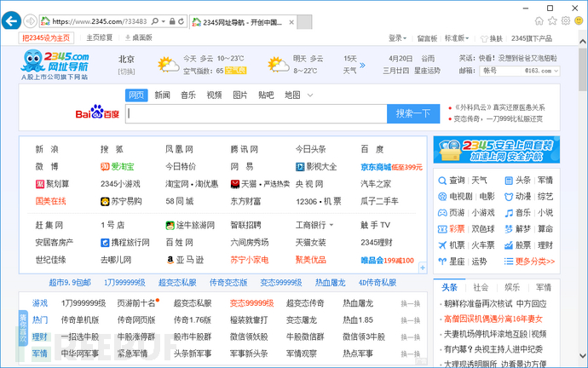Click the padlock security icon in address bar
This screenshot has height=368, width=588.
pos(172,21)
